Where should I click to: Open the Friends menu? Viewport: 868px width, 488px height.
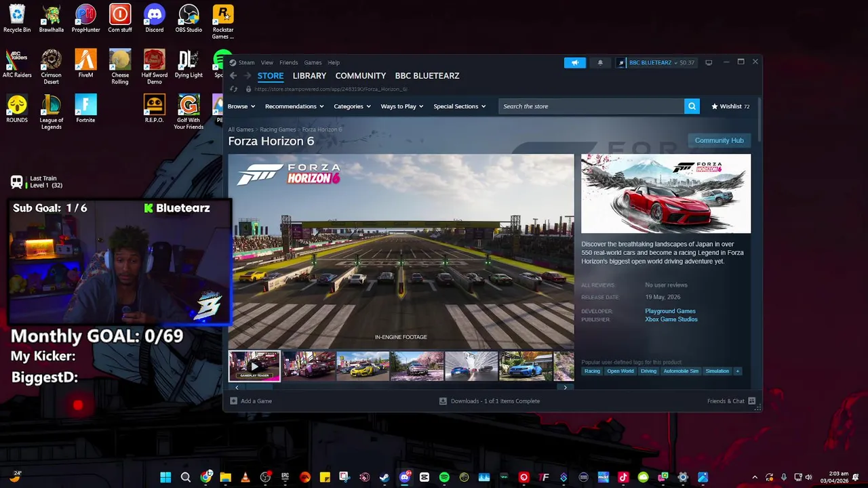click(289, 62)
